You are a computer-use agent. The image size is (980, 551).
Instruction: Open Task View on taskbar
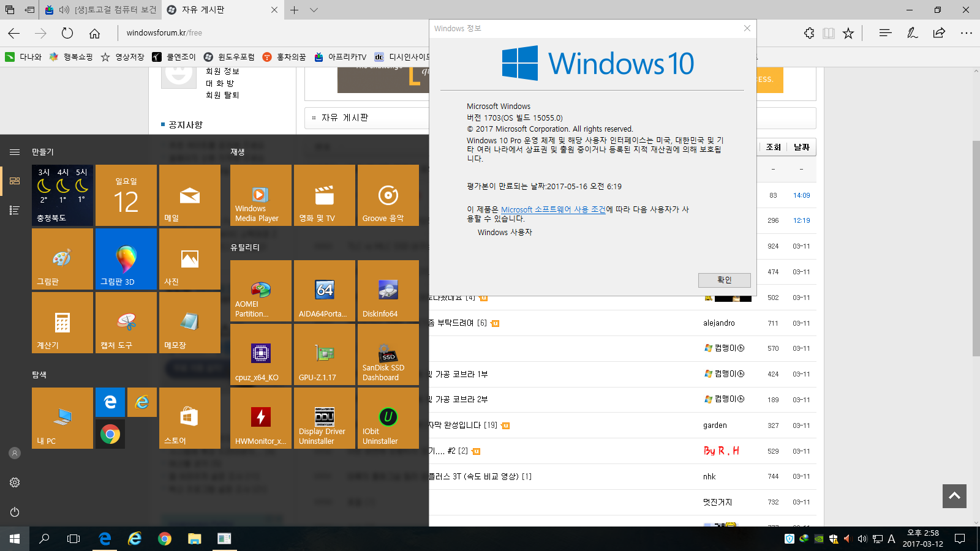[73, 539]
